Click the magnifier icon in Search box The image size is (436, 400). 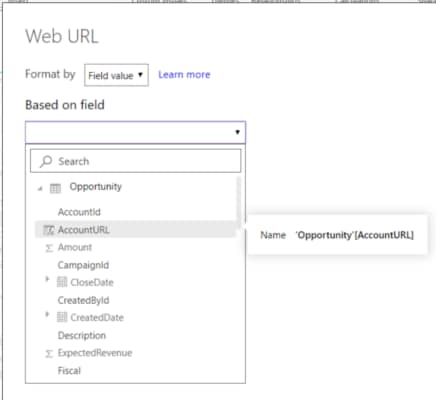click(x=46, y=161)
